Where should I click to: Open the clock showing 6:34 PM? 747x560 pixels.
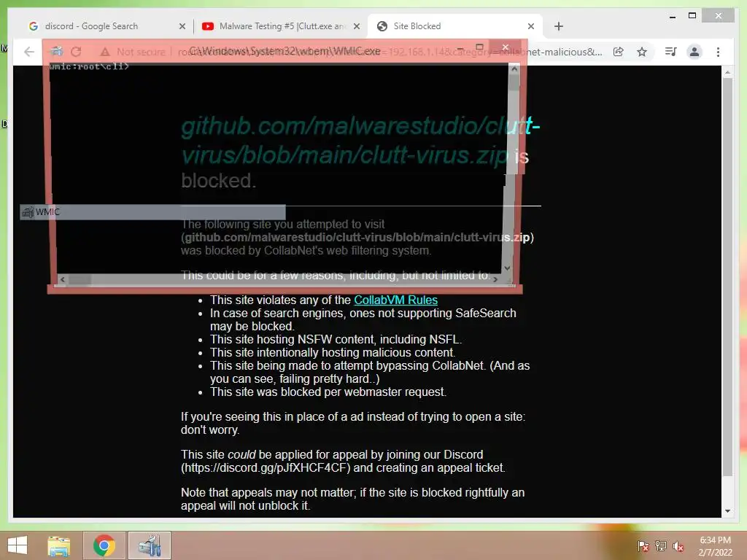[x=715, y=546]
